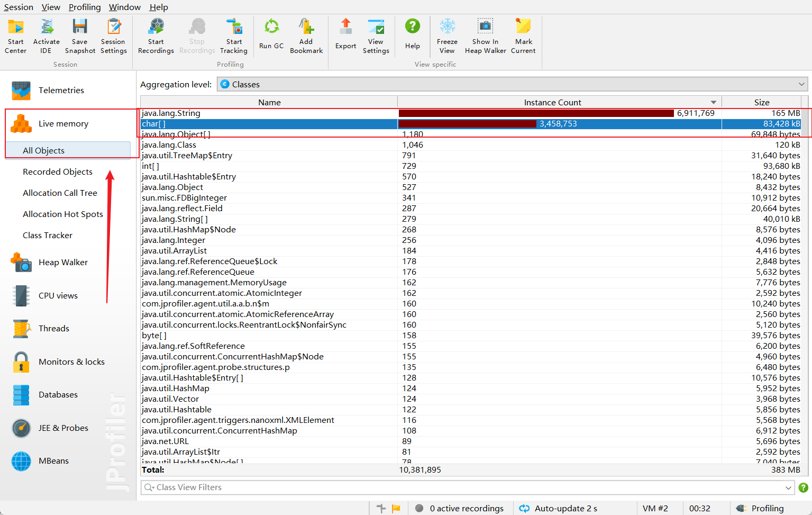Select the java.net.URL row

(471, 441)
